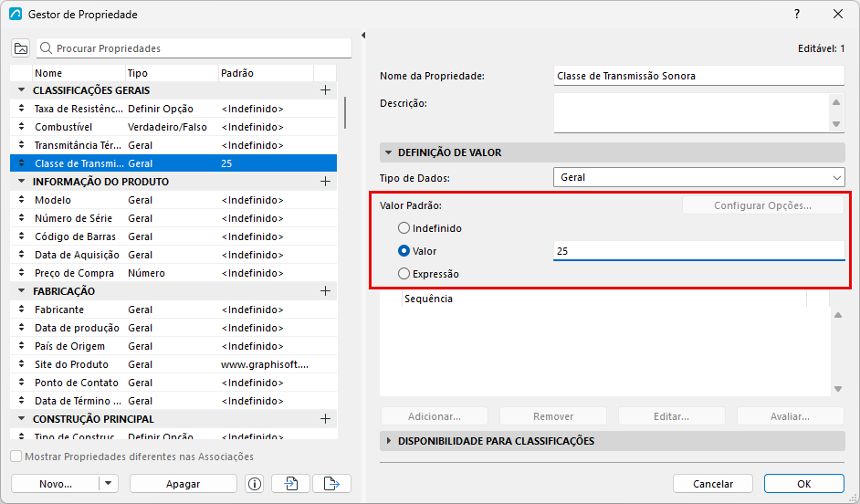Click the plus icon in FABRICAÇÃO header
860x504 pixels.
[x=325, y=291]
